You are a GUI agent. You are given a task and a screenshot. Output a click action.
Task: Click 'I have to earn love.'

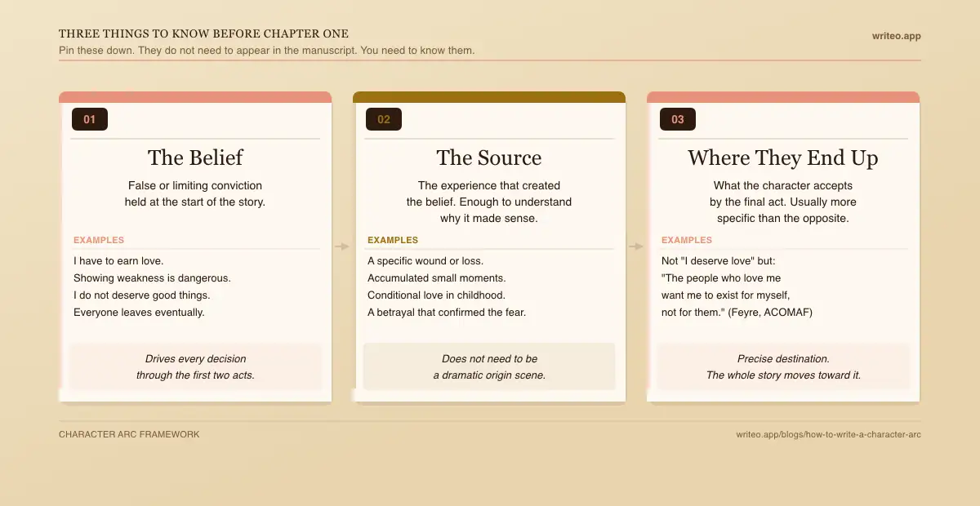tap(118, 261)
